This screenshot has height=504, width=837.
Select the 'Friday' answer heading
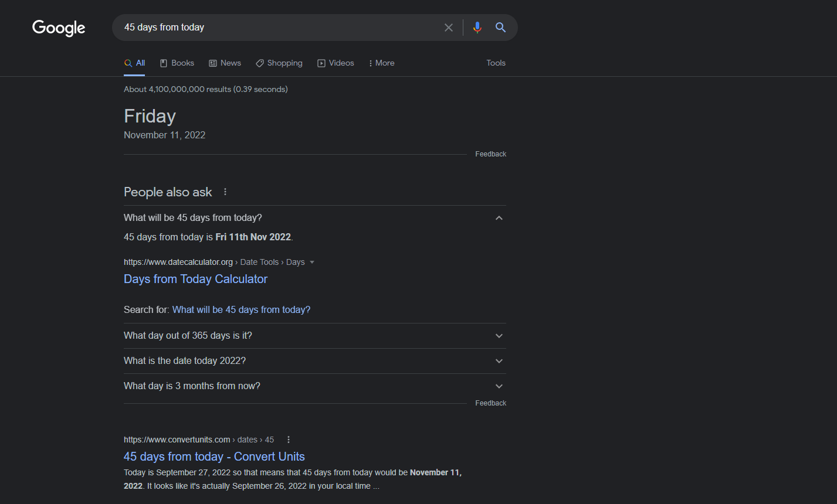150,116
